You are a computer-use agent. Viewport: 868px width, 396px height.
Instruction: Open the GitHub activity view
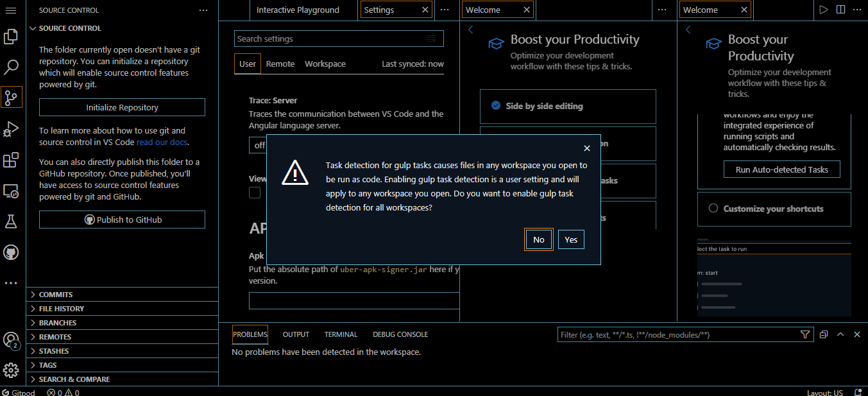point(11,252)
